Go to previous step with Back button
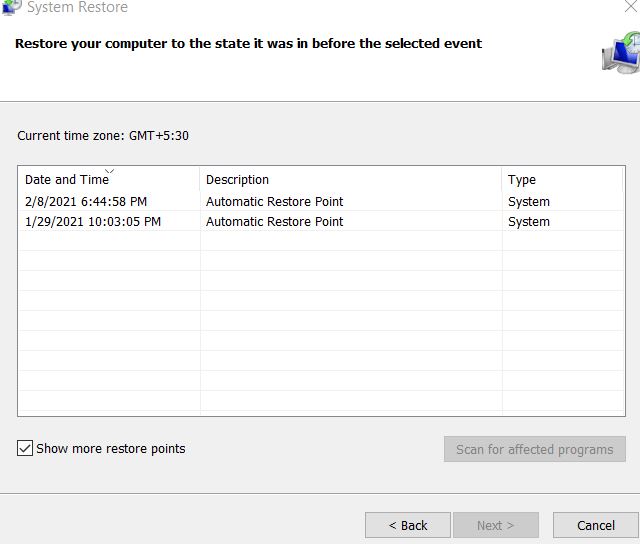The height and width of the screenshot is (544, 640). 408,525
